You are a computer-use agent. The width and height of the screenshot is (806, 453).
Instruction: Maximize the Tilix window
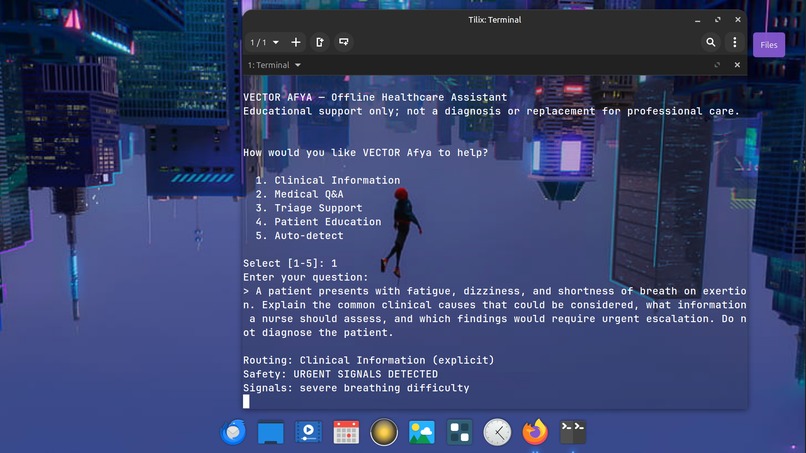coord(718,20)
